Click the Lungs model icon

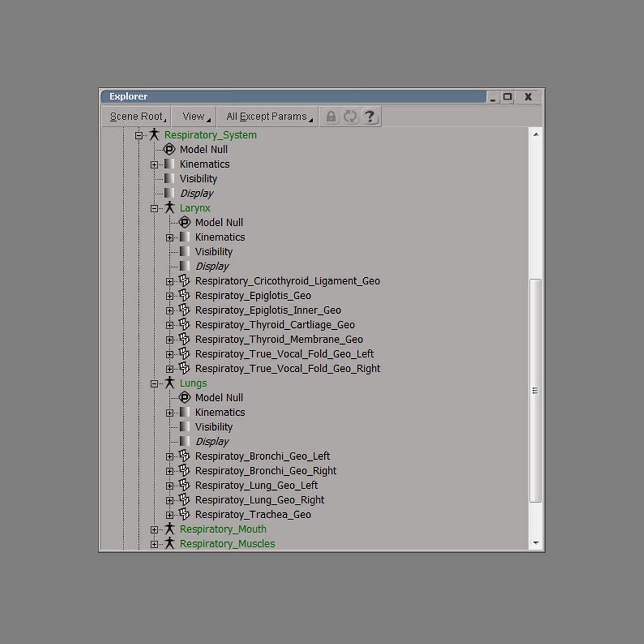(x=169, y=383)
